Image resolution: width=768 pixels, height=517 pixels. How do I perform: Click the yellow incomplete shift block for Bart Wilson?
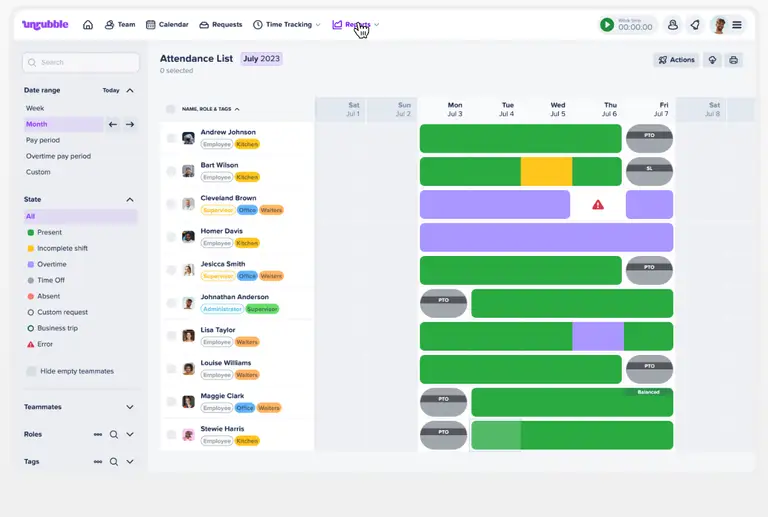pos(546,171)
